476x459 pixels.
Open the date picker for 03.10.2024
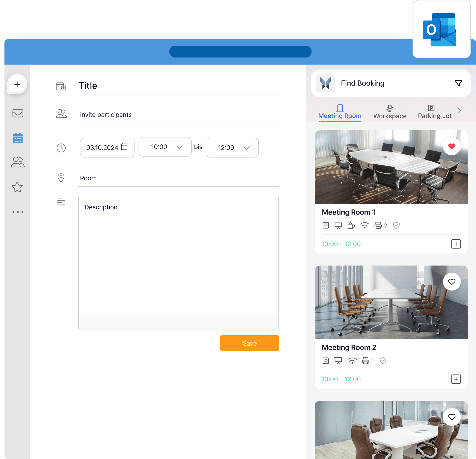pyautogui.click(x=124, y=147)
